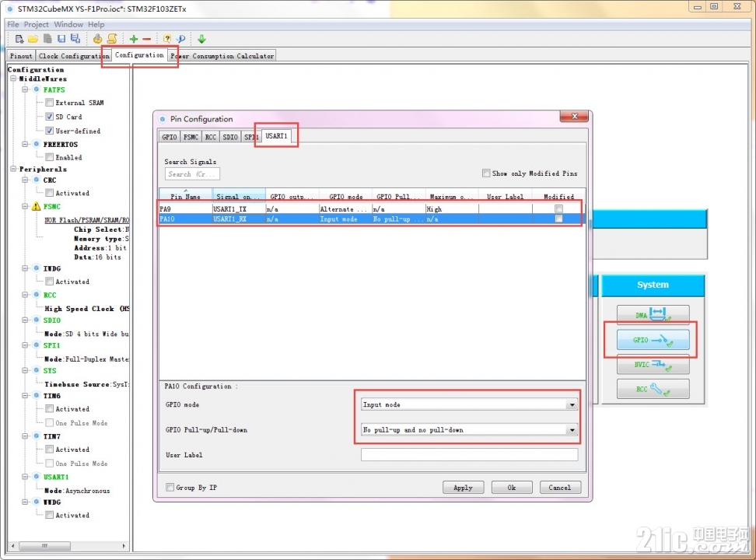The width and height of the screenshot is (756, 560).
Task: Click the Save Project floppy icon
Action: tap(61, 39)
